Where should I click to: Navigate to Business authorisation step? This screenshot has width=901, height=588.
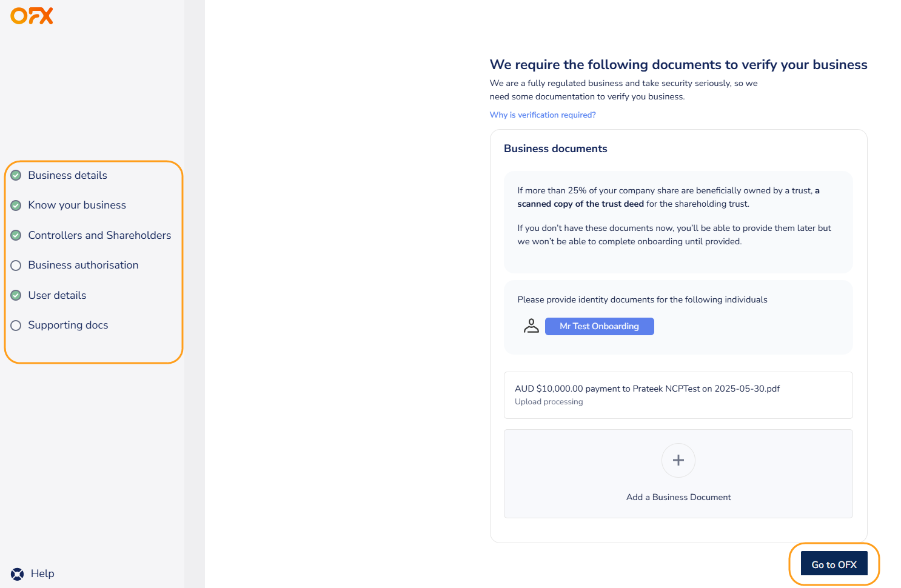(x=83, y=265)
